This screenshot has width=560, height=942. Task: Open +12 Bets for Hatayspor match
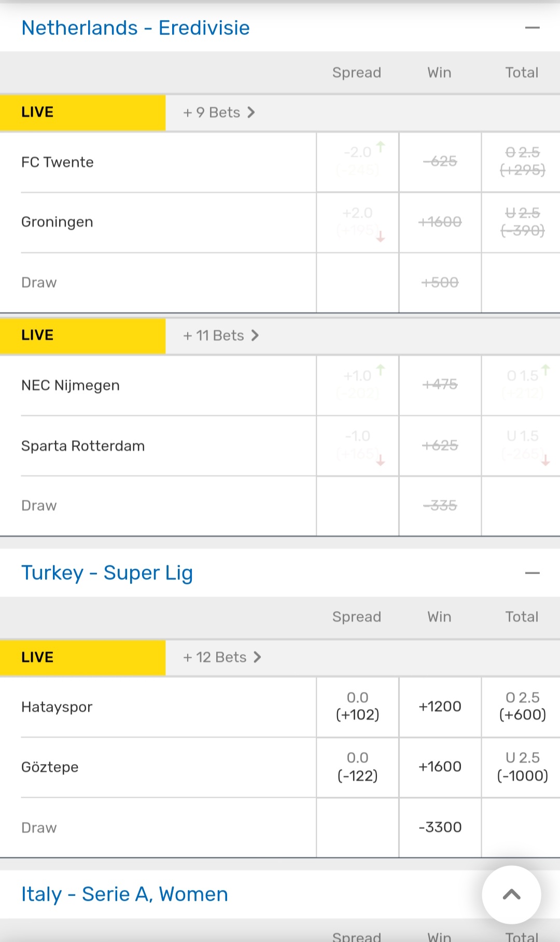tap(222, 657)
